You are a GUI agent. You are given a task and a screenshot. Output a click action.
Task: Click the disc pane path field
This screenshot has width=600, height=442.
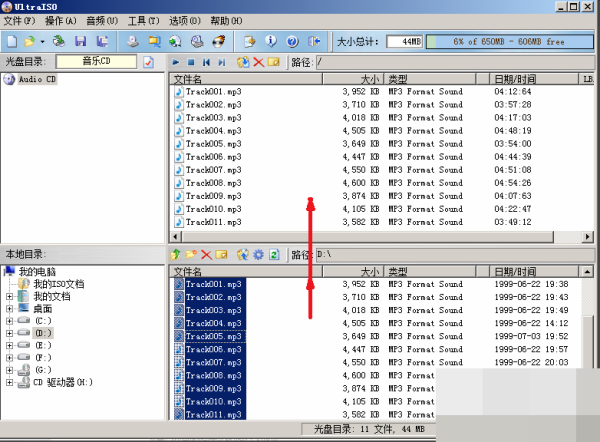click(455, 62)
